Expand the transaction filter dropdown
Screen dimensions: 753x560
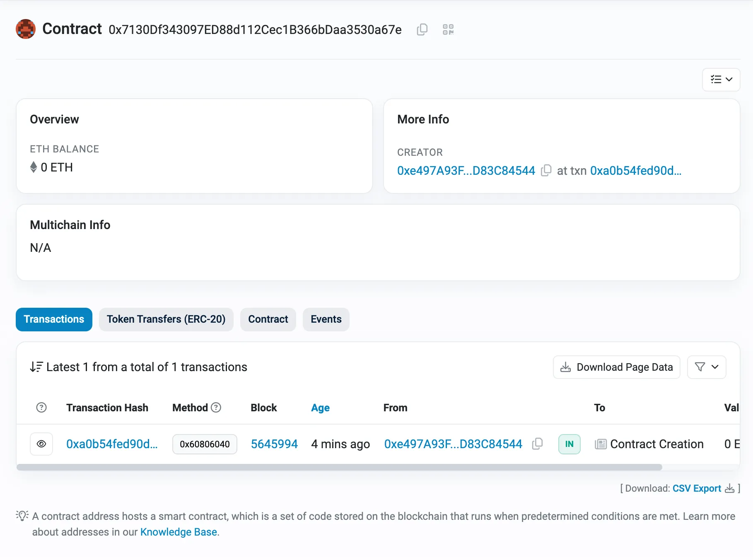point(706,367)
